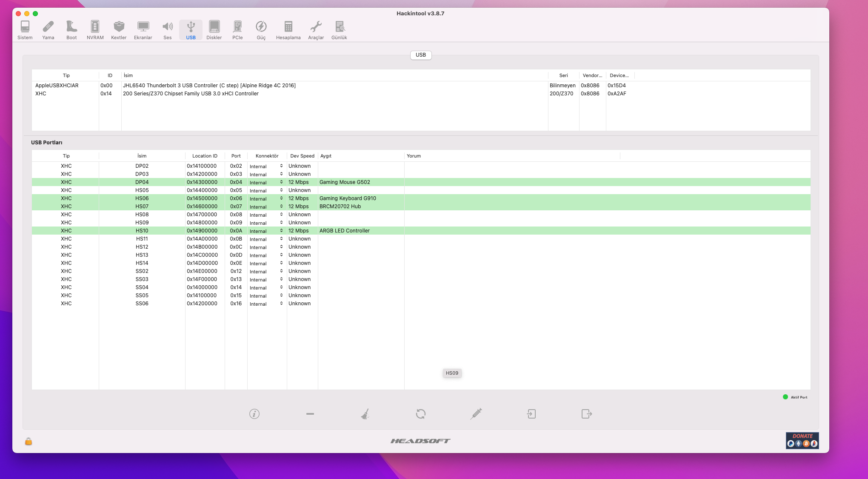Click the minus icon to delete selected port
Viewport: 868px width, 479px height.
pos(310,414)
